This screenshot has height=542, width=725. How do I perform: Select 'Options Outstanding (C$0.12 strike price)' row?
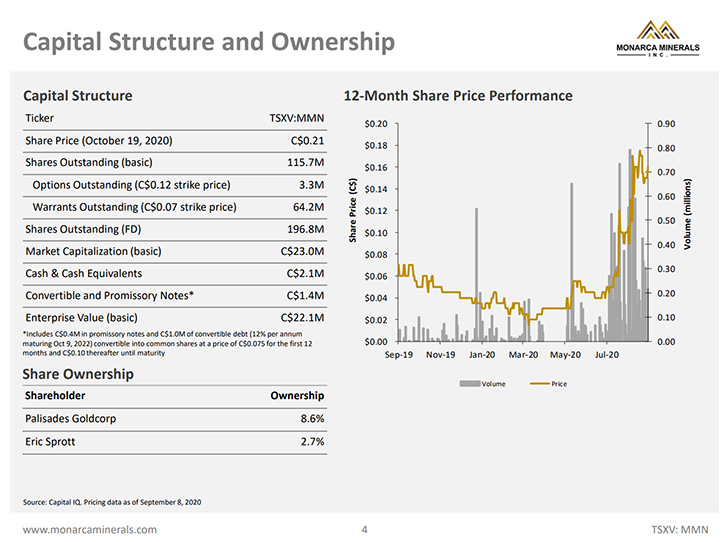click(x=175, y=185)
